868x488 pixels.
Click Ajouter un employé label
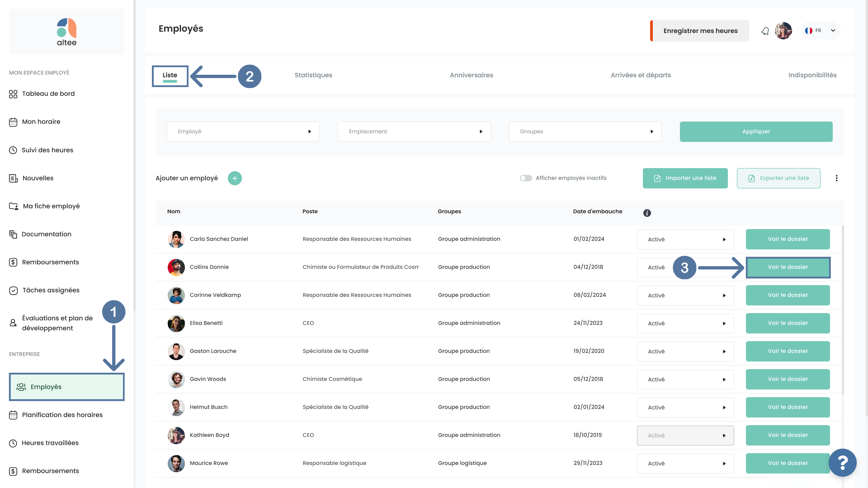pyautogui.click(x=187, y=178)
